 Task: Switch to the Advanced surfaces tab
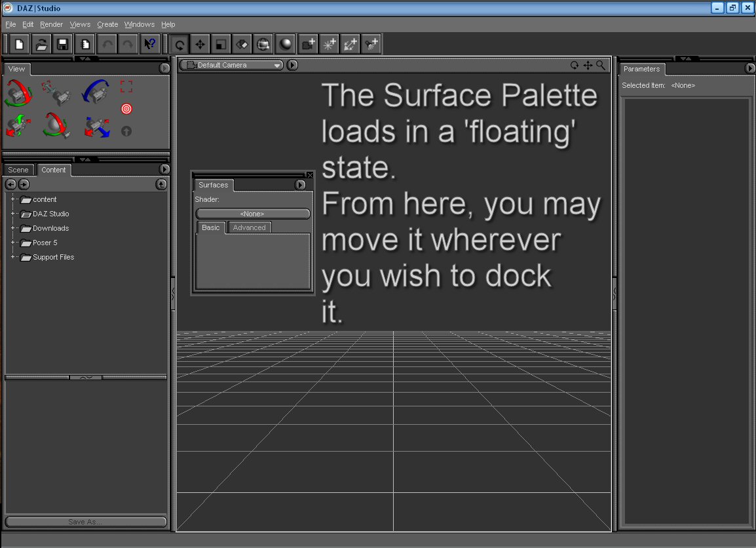[249, 227]
